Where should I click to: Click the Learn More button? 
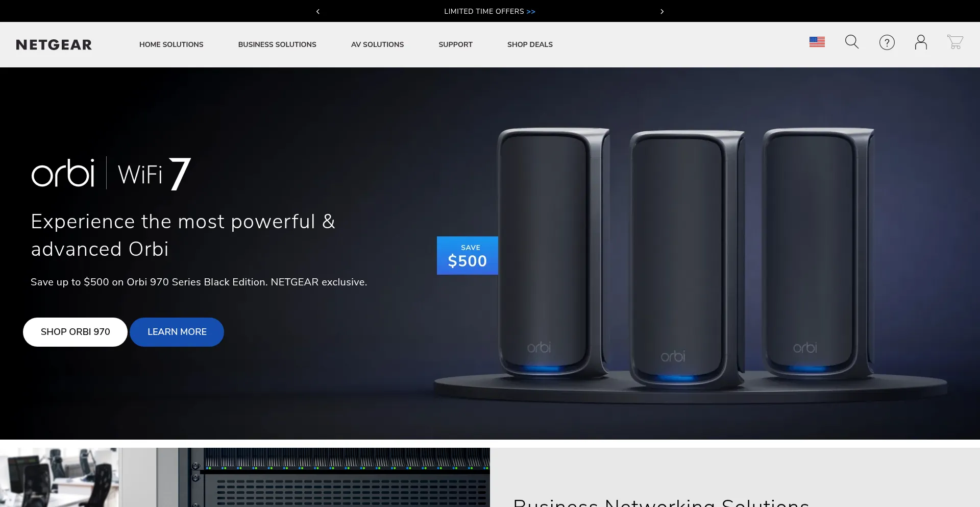click(177, 332)
